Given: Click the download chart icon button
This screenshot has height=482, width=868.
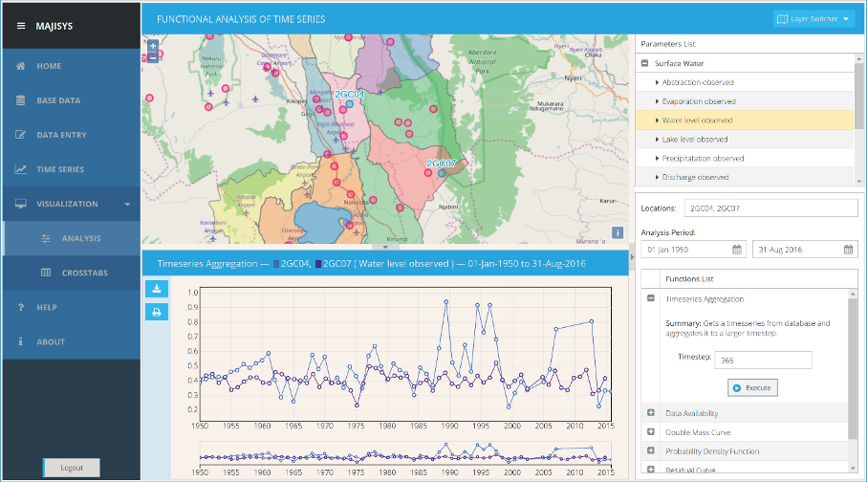Looking at the screenshot, I should (x=157, y=289).
